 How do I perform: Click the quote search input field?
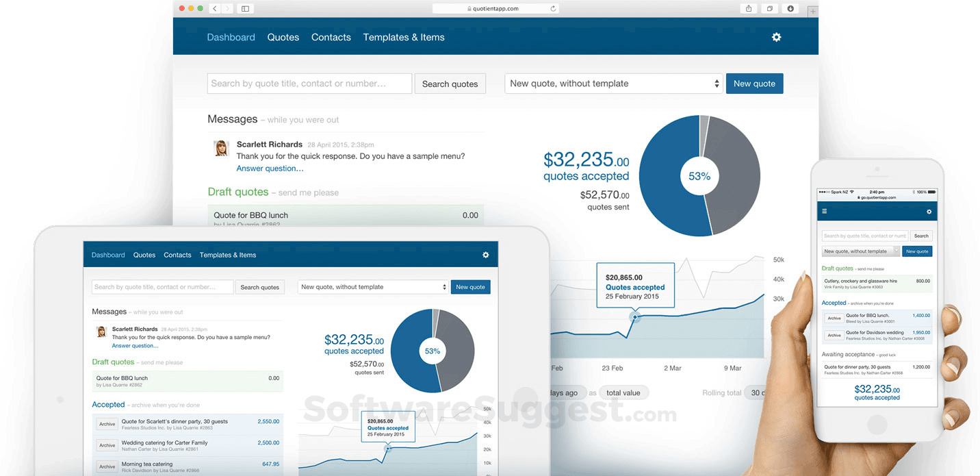[x=309, y=83]
